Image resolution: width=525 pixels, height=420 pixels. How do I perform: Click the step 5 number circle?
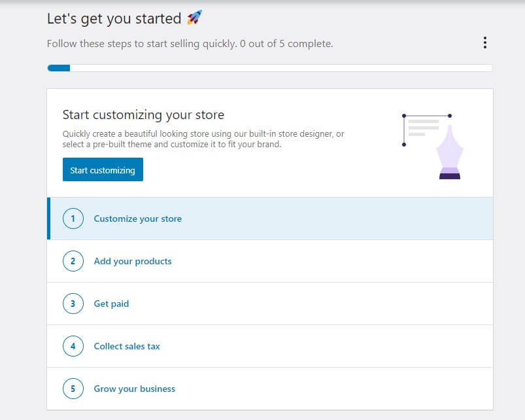coord(73,389)
